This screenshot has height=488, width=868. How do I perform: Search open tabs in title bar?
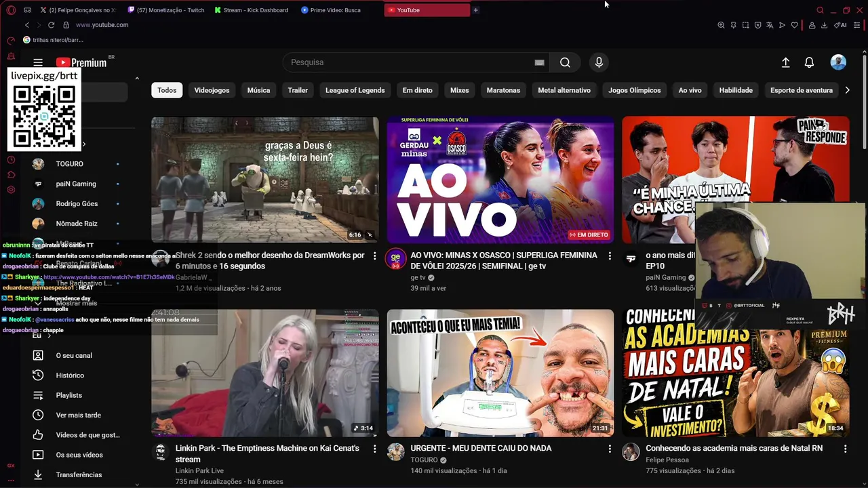point(820,10)
